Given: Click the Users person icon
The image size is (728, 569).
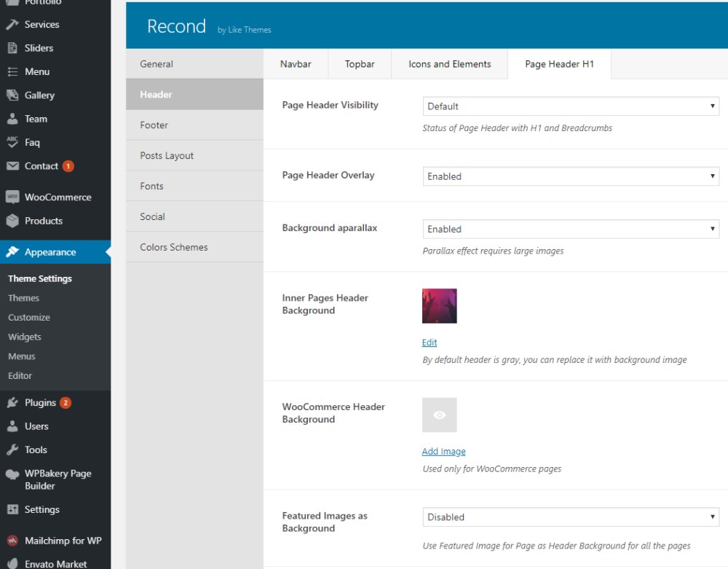Looking at the screenshot, I should click(12, 426).
